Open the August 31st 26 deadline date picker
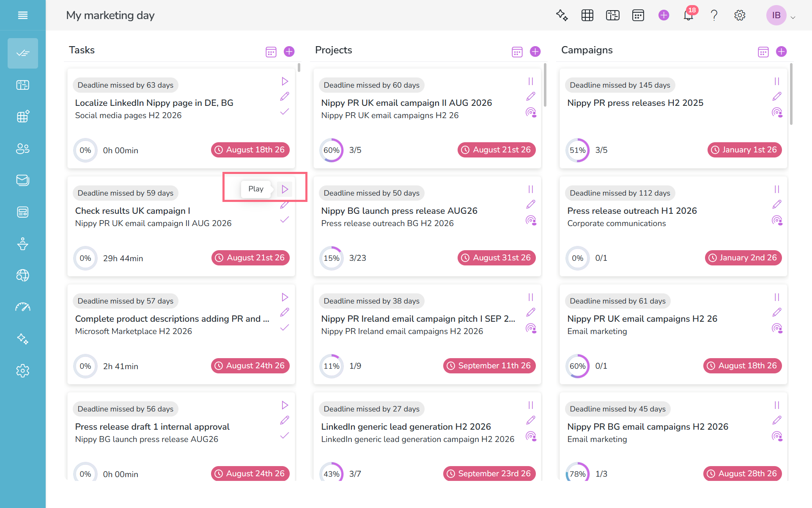 (x=497, y=258)
